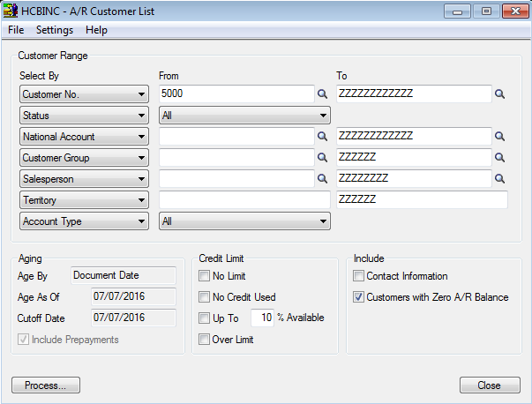Image resolution: width=532 pixels, height=404 pixels.
Task: Click magnifier next to Customer Group From field
Action: (322, 158)
